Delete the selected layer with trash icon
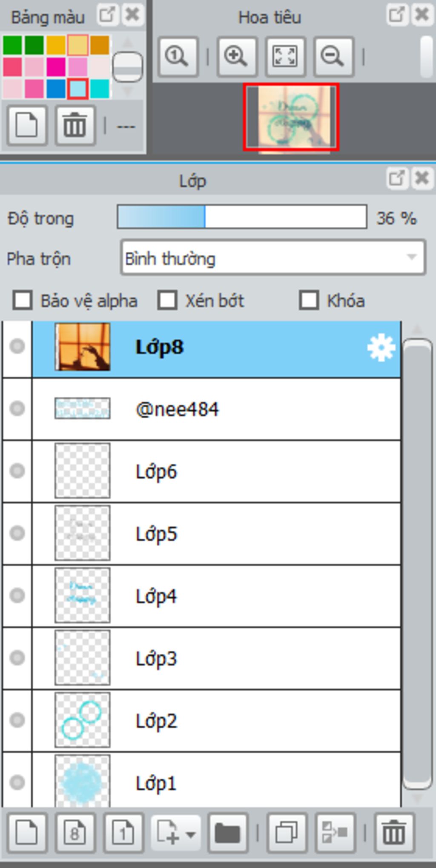This screenshot has width=436, height=868. pos(394,833)
